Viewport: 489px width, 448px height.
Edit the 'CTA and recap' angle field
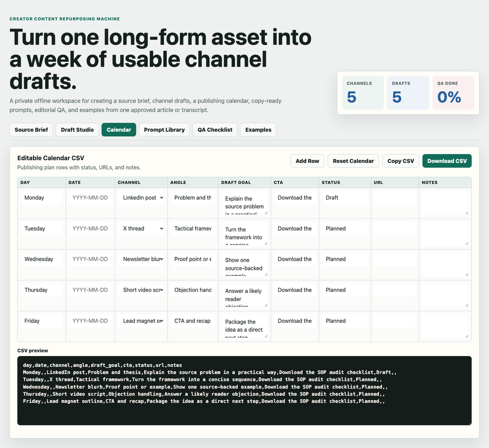[x=193, y=321]
